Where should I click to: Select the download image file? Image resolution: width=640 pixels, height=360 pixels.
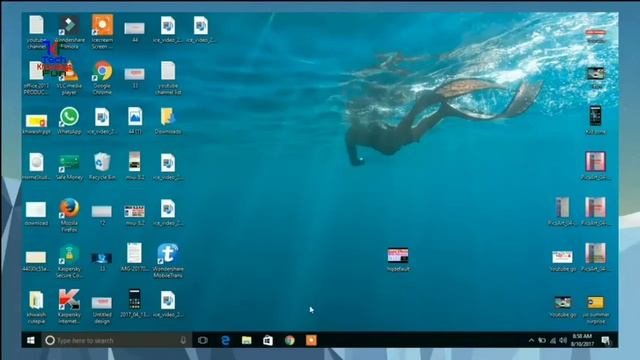(x=36, y=214)
